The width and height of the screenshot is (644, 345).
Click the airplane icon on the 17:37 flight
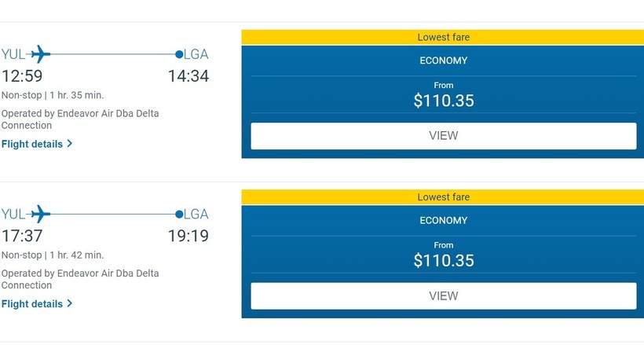(x=40, y=214)
